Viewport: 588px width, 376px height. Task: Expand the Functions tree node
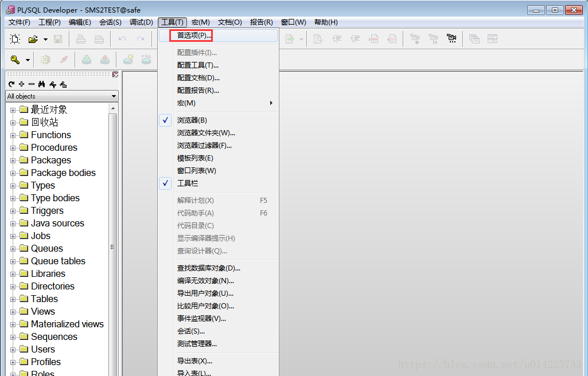(13, 135)
